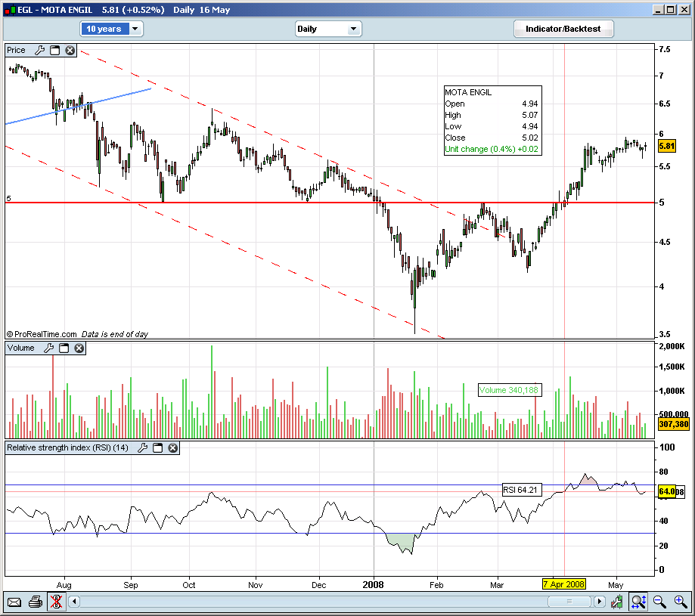Click the Indicator/Backtest button
The image size is (695, 616).
[x=563, y=29]
